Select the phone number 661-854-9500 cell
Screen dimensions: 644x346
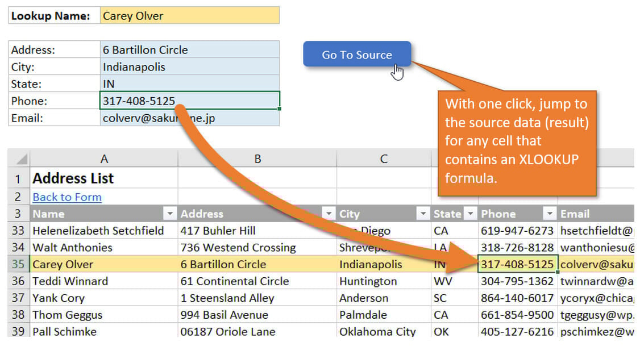pos(517,315)
